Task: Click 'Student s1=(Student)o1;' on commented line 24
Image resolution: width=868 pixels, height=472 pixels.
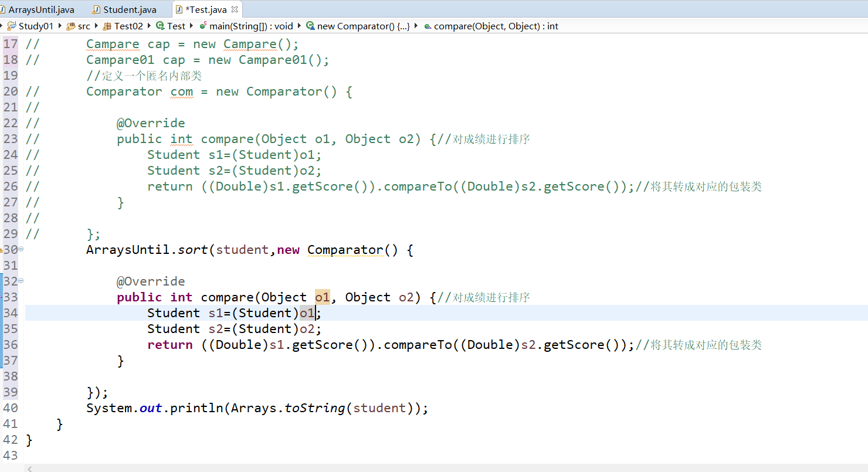Action: [x=235, y=155]
